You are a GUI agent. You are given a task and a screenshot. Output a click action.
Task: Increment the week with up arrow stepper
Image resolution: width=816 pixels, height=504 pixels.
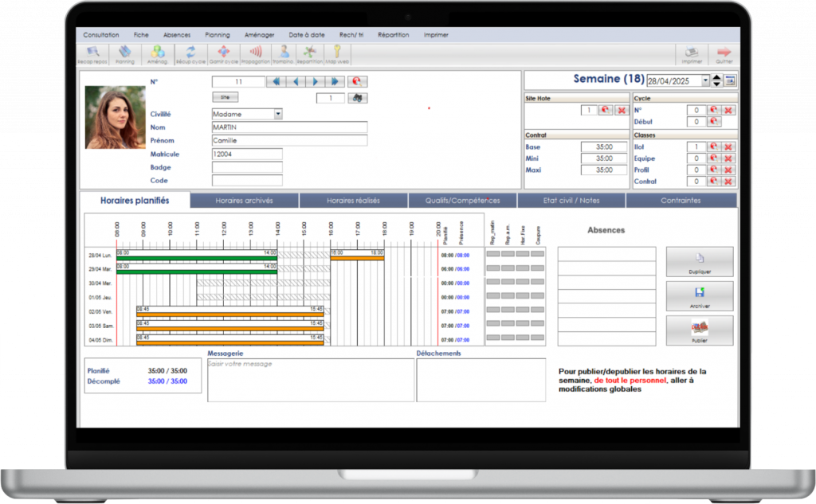(716, 77)
